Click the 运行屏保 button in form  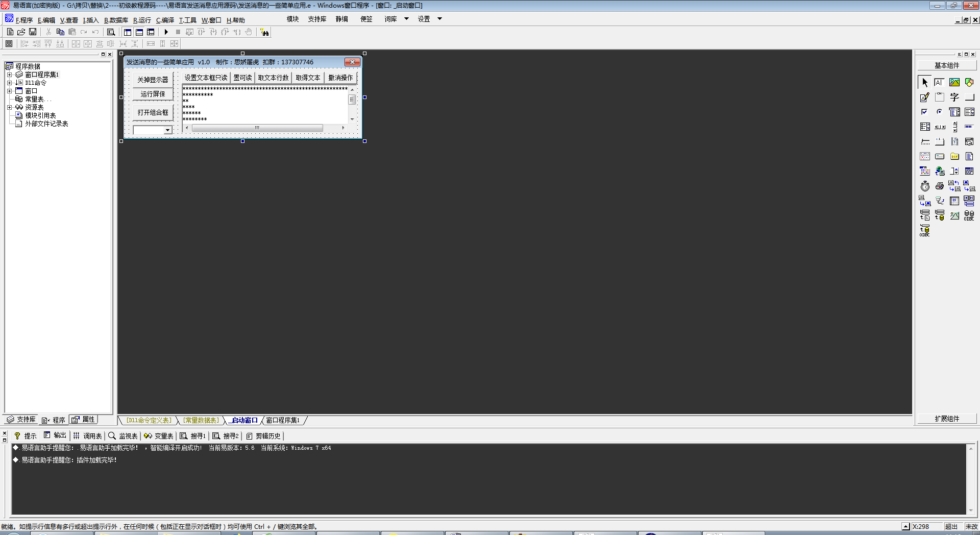[x=153, y=94]
